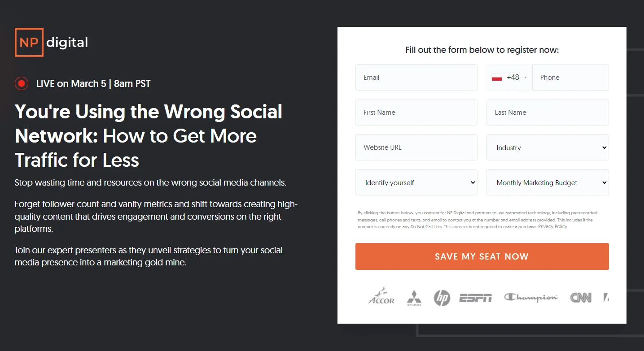644x351 pixels.
Task: Click the Champion brand logo
Action: point(530,297)
